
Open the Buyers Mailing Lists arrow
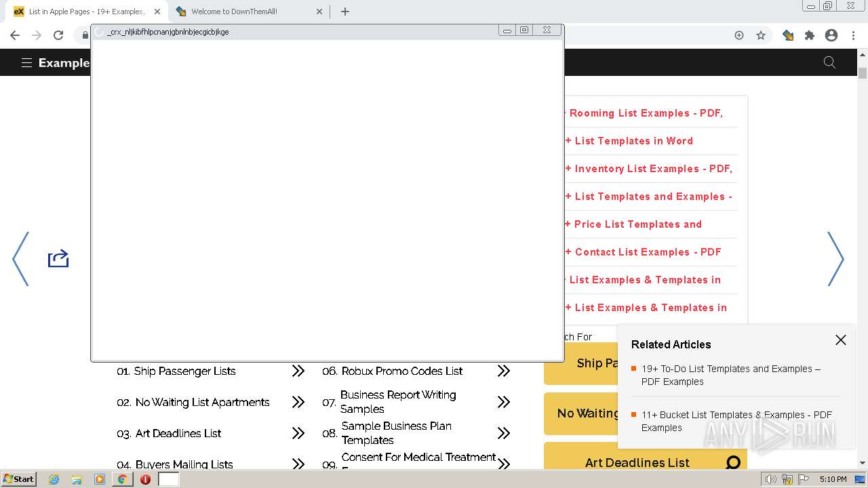pyautogui.click(x=298, y=464)
